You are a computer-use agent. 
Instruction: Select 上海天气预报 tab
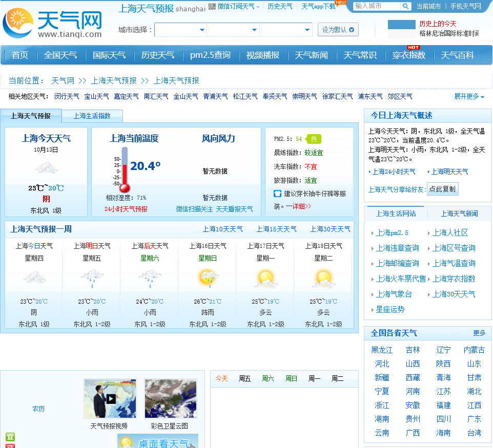(x=31, y=116)
